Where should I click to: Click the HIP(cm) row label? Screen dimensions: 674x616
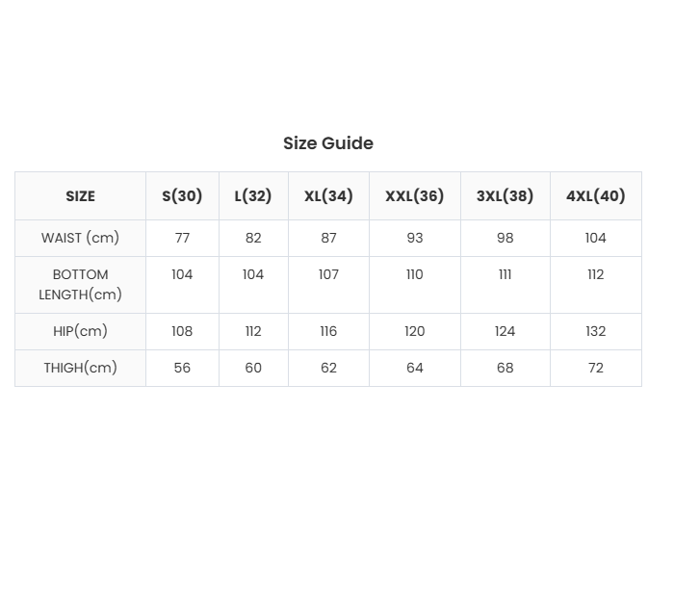81,331
